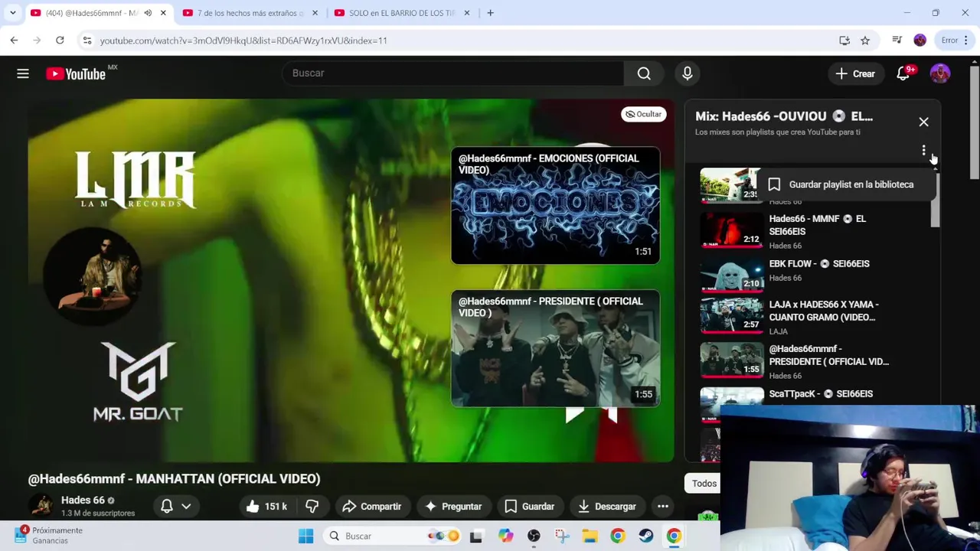Open the account avatar menu
This screenshot has width=980, height=551.
[940, 73]
